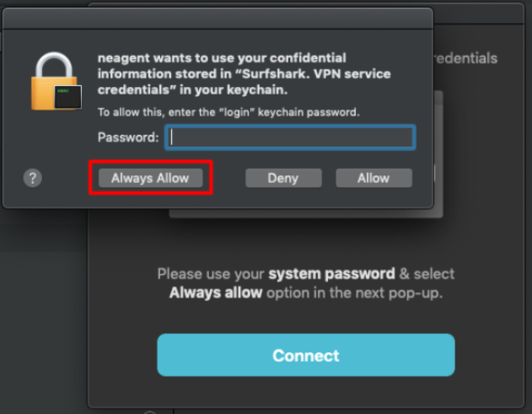Focus the keychain Password input field
This screenshot has height=414, width=532.
point(290,137)
